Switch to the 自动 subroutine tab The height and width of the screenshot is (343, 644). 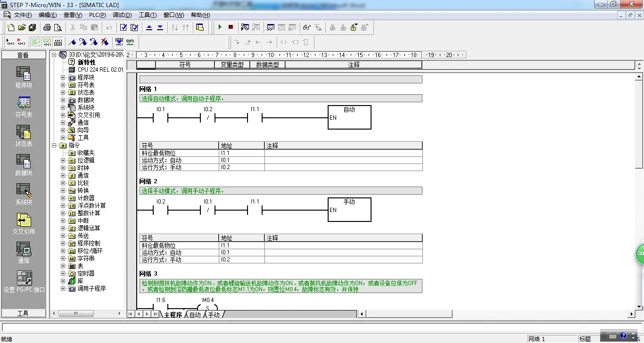pyautogui.click(x=195, y=315)
